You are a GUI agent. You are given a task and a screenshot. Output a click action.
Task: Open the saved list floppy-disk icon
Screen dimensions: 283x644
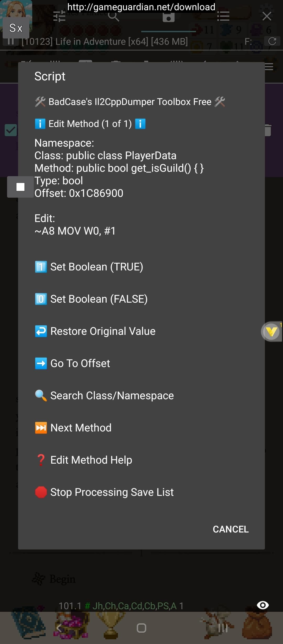click(168, 17)
